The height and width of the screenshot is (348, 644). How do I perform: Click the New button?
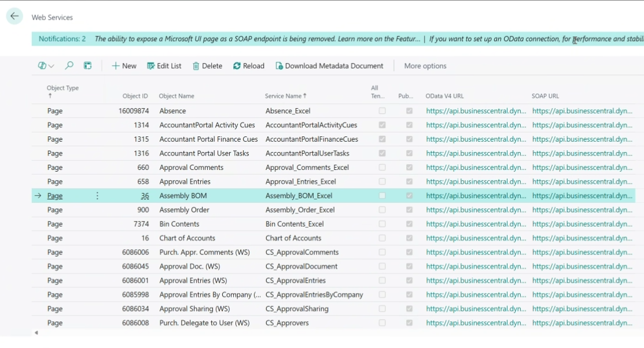(x=124, y=66)
